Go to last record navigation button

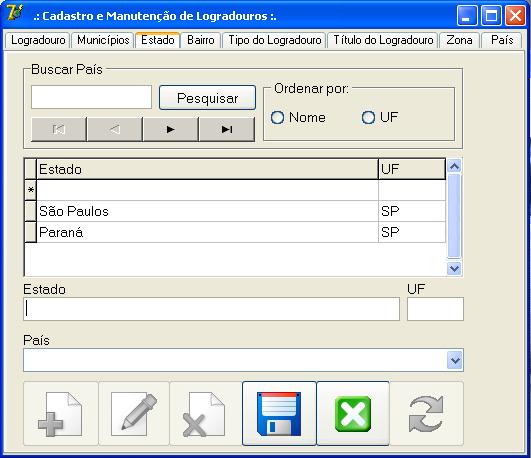(227, 129)
